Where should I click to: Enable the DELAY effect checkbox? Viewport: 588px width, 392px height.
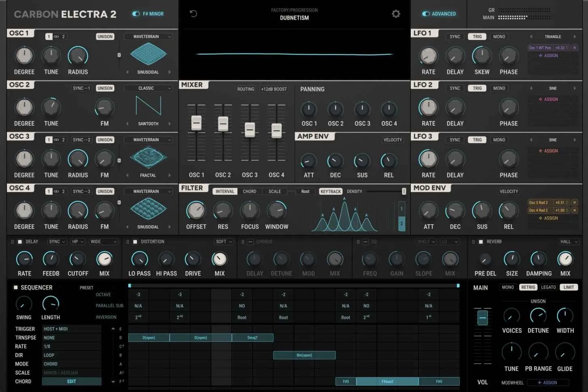click(x=20, y=242)
